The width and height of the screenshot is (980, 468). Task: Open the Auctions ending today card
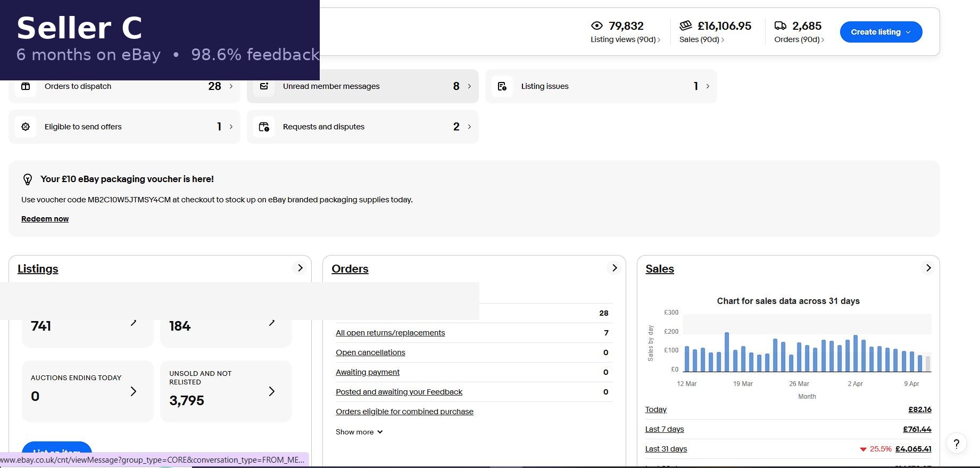[x=88, y=391]
